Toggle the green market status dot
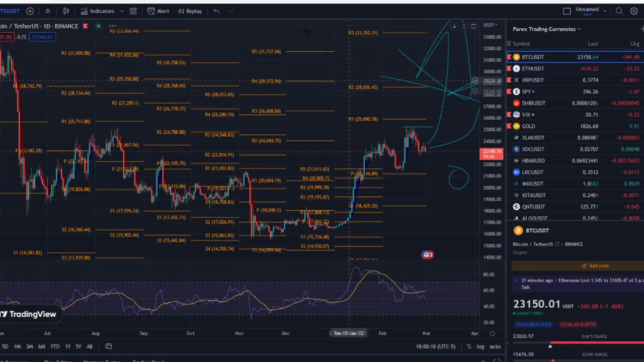Viewport: 644px width, 362px height. (x=99, y=26)
